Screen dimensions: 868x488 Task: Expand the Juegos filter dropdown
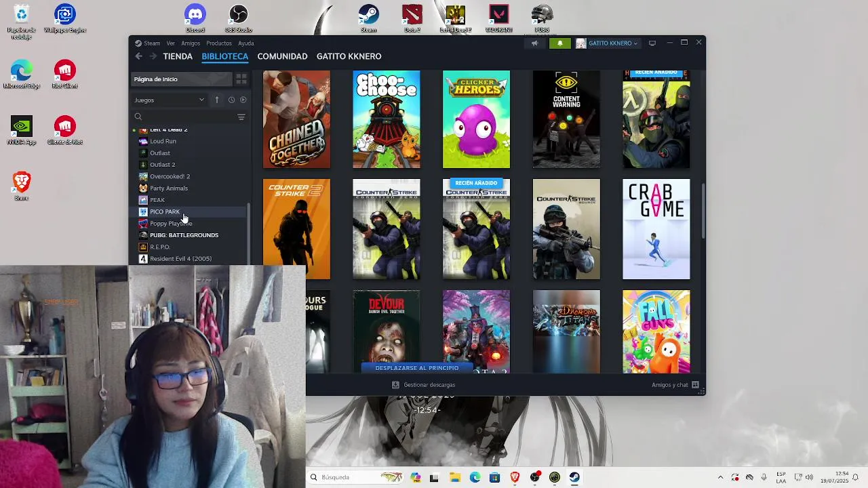click(170, 100)
